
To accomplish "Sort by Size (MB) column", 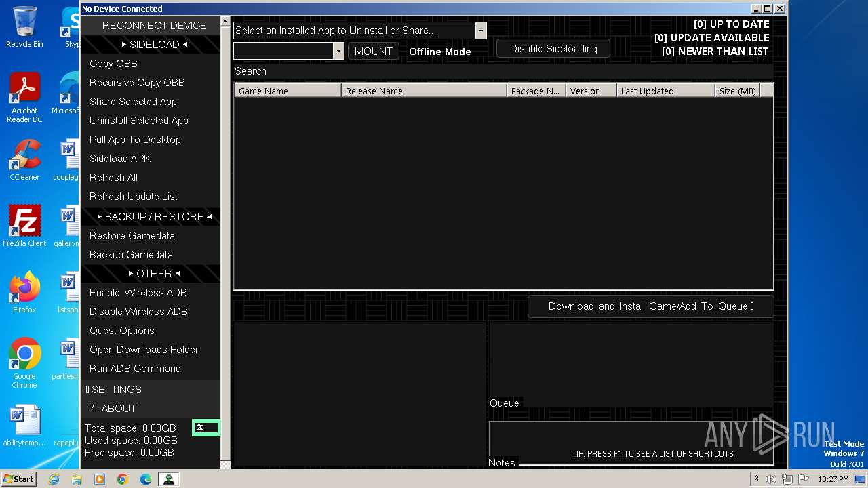I will pyautogui.click(x=738, y=91).
